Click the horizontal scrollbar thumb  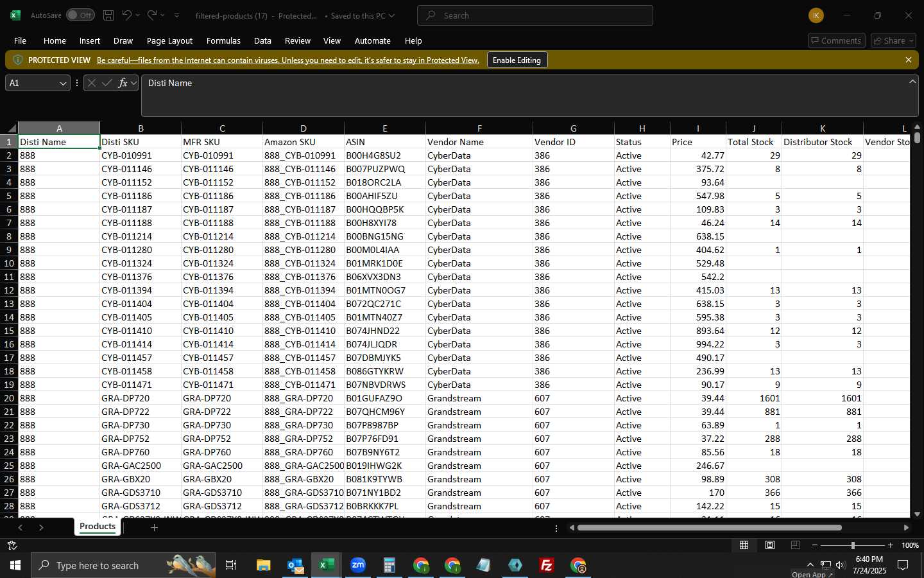(x=709, y=528)
